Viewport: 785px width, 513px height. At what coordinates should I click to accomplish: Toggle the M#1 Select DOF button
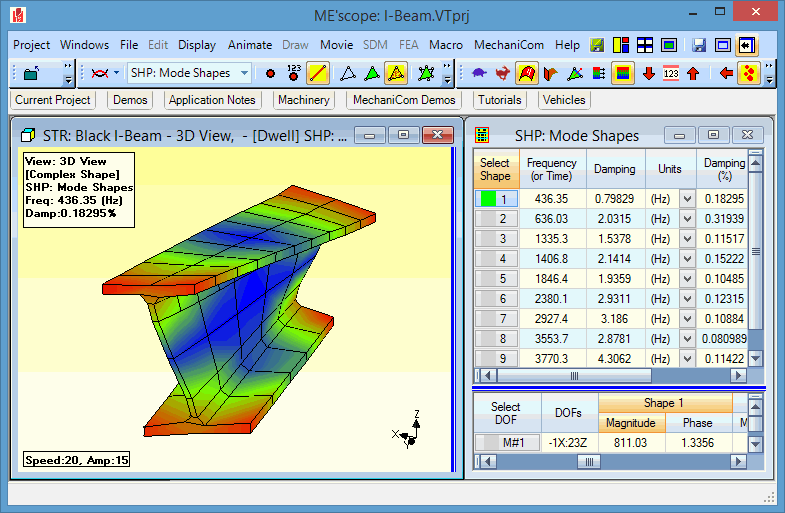(507, 442)
